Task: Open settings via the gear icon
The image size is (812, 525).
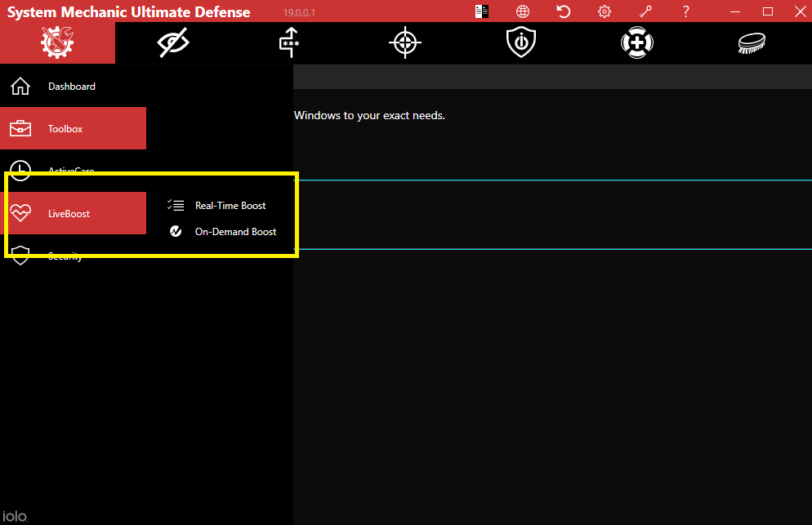Action: coord(605,11)
